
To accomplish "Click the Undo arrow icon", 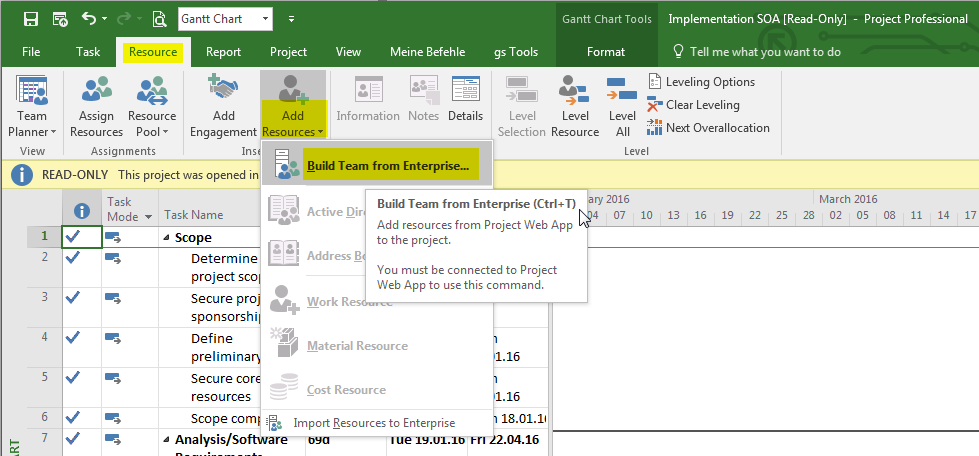I will coord(89,19).
